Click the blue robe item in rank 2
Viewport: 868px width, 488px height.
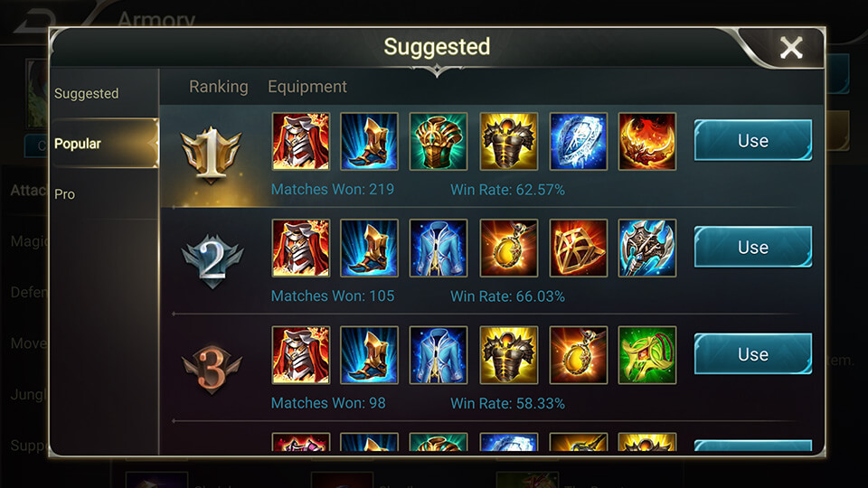point(439,248)
